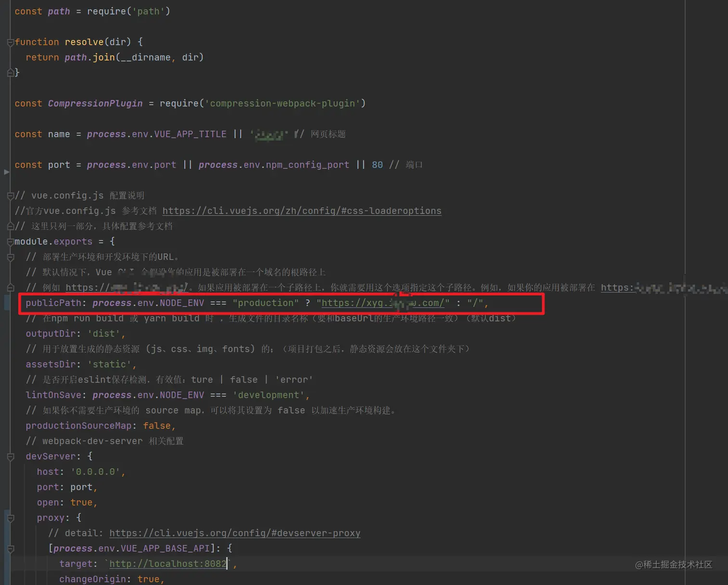
Task: Click the 'path' string in require
Action: [148, 11]
